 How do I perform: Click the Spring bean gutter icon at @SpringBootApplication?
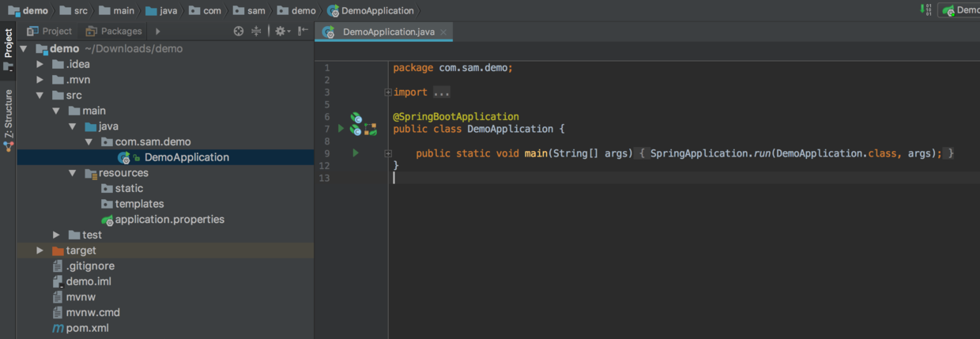point(356,118)
